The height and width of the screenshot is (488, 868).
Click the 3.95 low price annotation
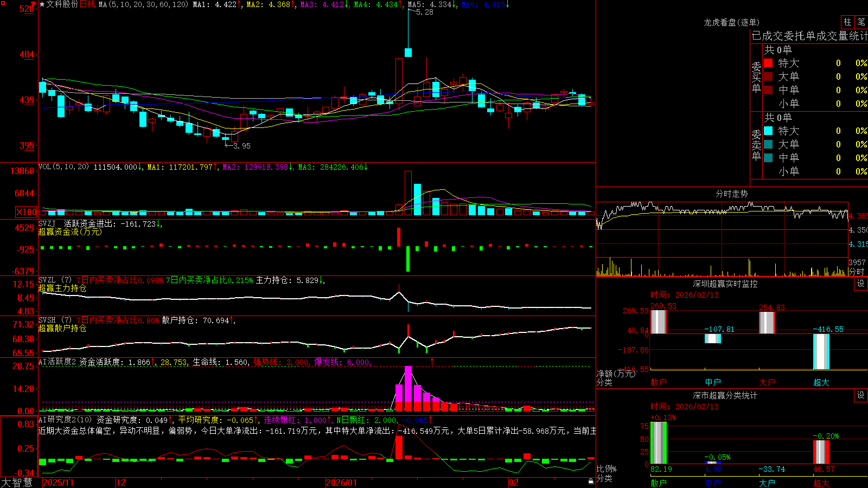tap(241, 146)
